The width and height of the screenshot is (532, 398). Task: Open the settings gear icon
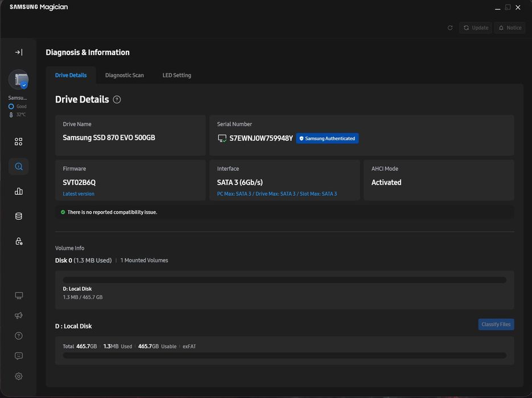click(19, 376)
